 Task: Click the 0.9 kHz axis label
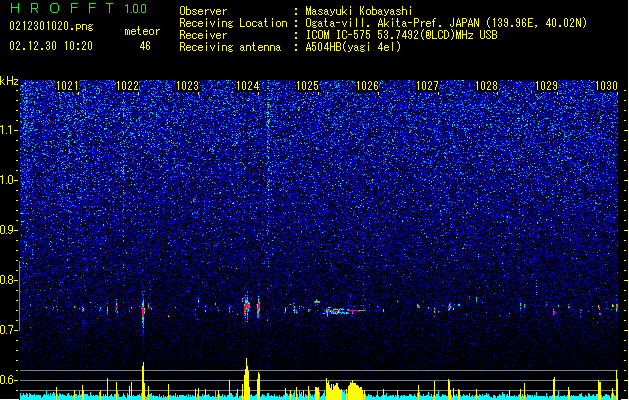(x=8, y=230)
